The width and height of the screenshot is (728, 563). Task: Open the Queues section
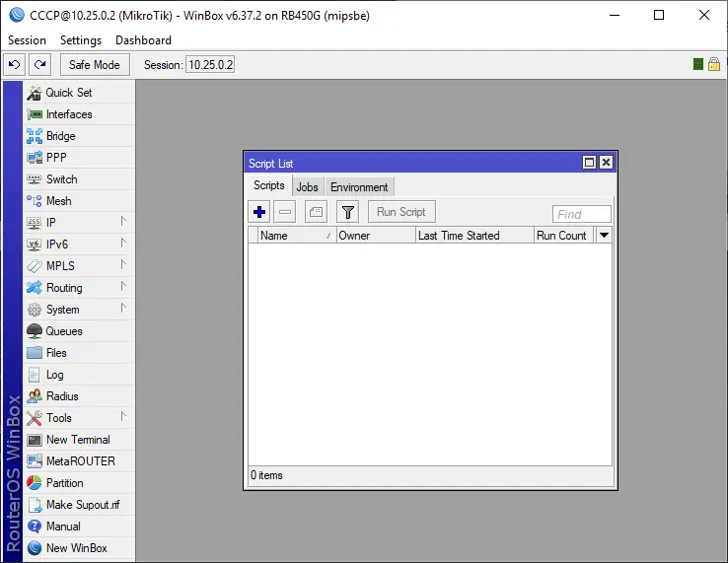click(x=79, y=331)
